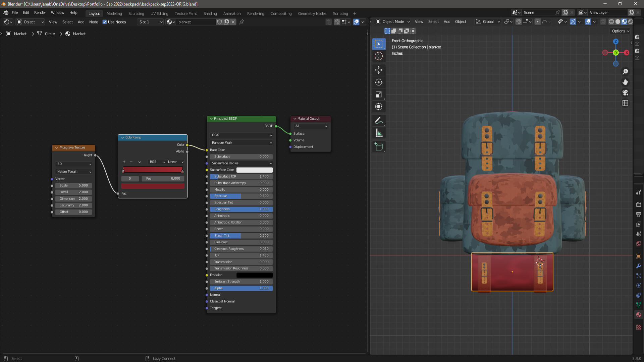The image size is (644, 362).
Task: Select the Measure tool
Action: tap(379, 133)
